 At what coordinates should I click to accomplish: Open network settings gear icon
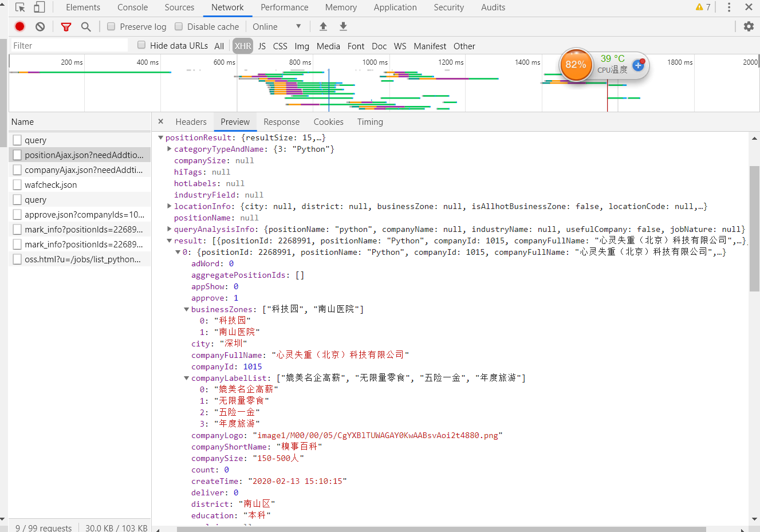click(x=749, y=26)
